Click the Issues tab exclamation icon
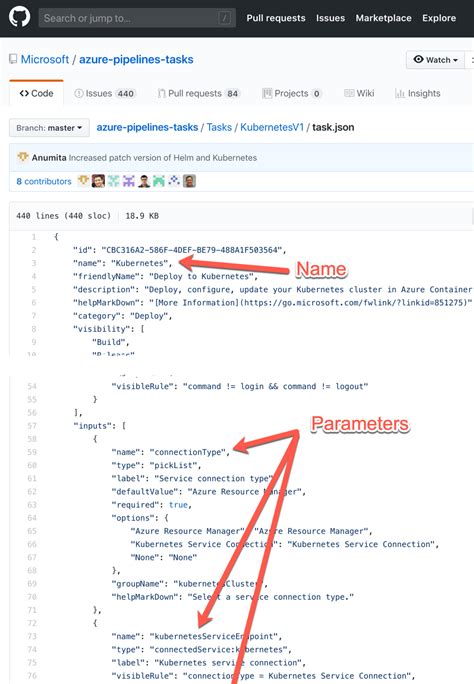This screenshot has height=684, width=474. [x=79, y=93]
